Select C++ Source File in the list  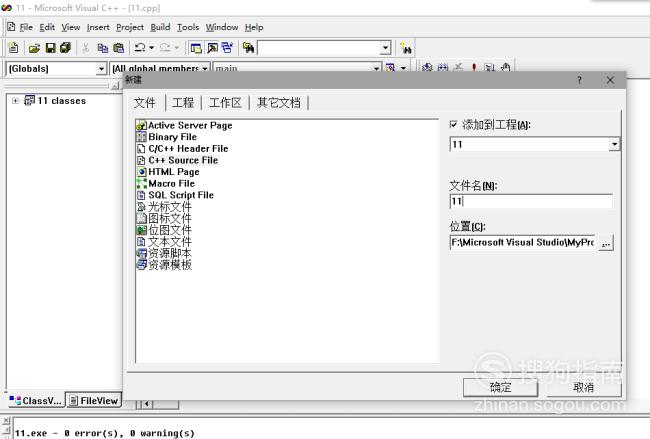pyautogui.click(x=177, y=160)
